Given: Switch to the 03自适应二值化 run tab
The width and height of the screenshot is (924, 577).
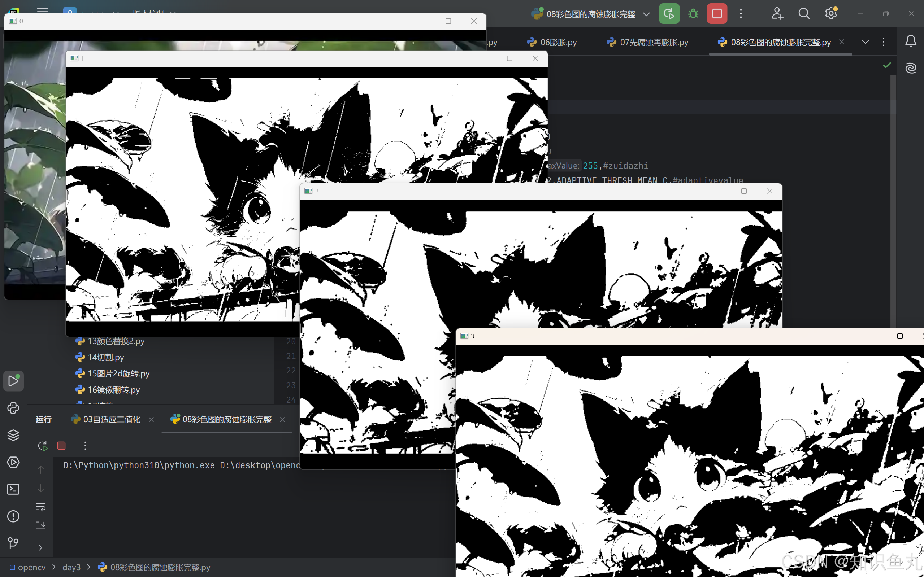Looking at the screenshot, I should 112,419.
